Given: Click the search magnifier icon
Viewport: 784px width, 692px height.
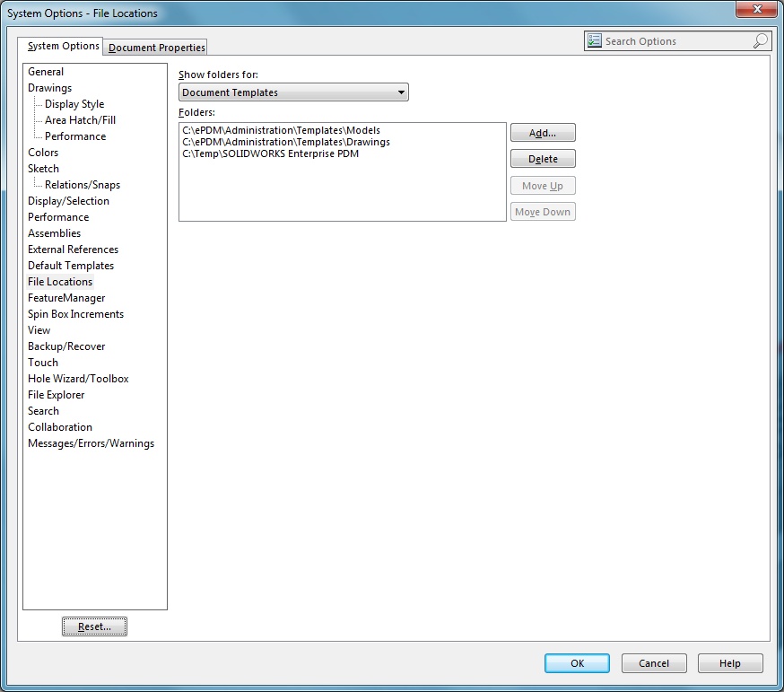Looking at the screenshot, I should (760, 40).
